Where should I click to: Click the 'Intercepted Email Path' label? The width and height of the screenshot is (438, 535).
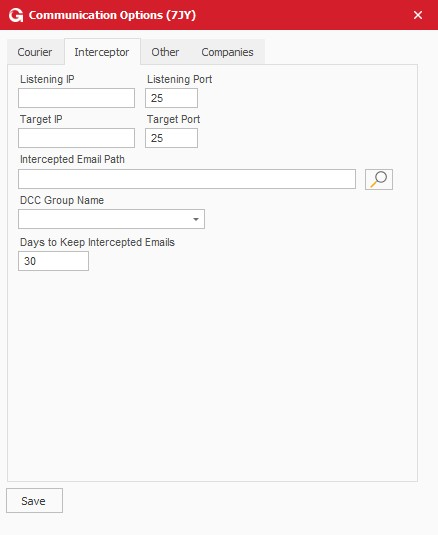pyautogui.click(x=72, y=159)
